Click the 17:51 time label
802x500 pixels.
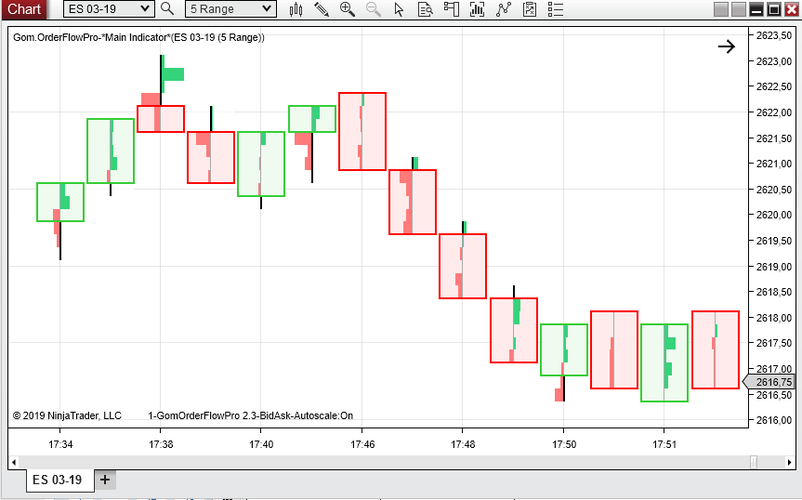(x=664, y=444)
